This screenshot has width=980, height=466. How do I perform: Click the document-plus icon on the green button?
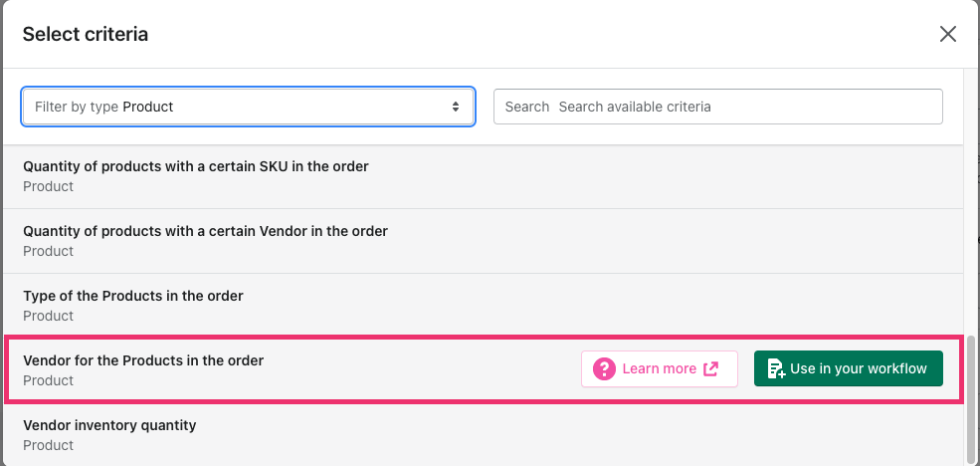pyautogui.click(x=776, y=368)
